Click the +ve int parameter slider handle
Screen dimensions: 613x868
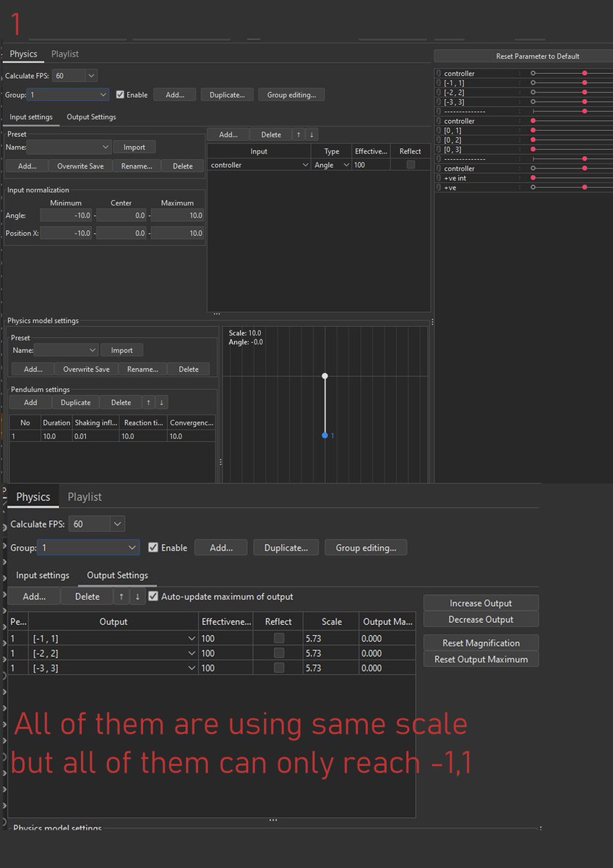(x=533, y=178)
